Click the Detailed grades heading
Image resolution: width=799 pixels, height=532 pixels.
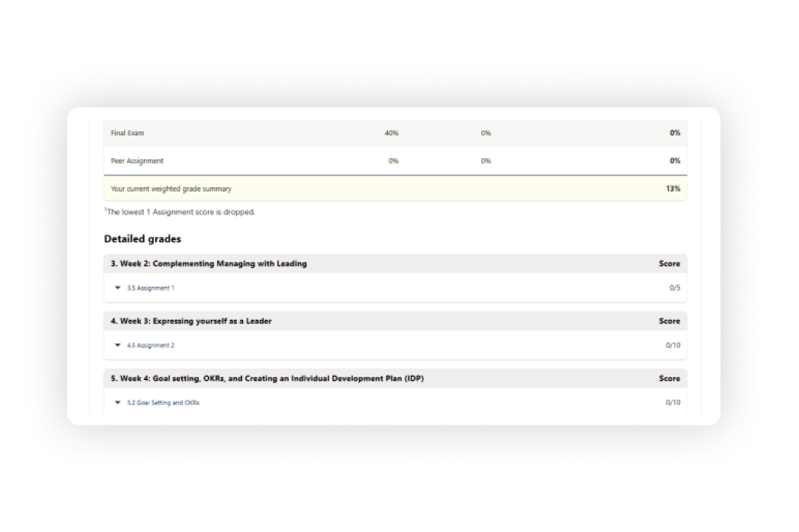pyautogui.click(x=142, y=239)
